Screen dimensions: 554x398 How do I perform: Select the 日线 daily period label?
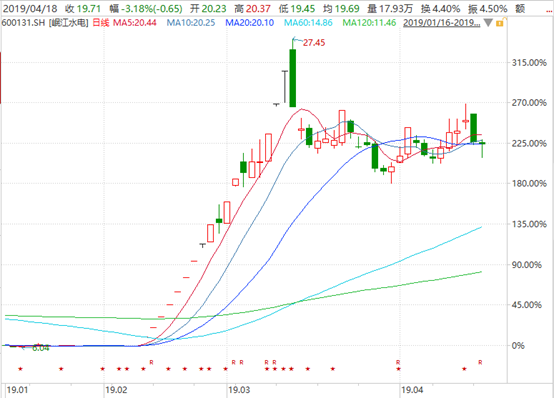pos(101,23)
